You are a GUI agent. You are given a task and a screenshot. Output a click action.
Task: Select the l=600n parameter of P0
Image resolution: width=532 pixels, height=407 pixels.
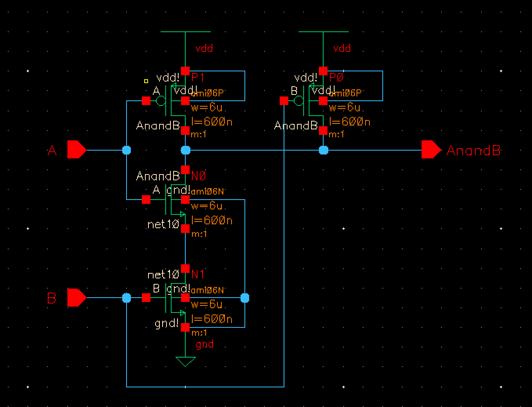(350, 122)
